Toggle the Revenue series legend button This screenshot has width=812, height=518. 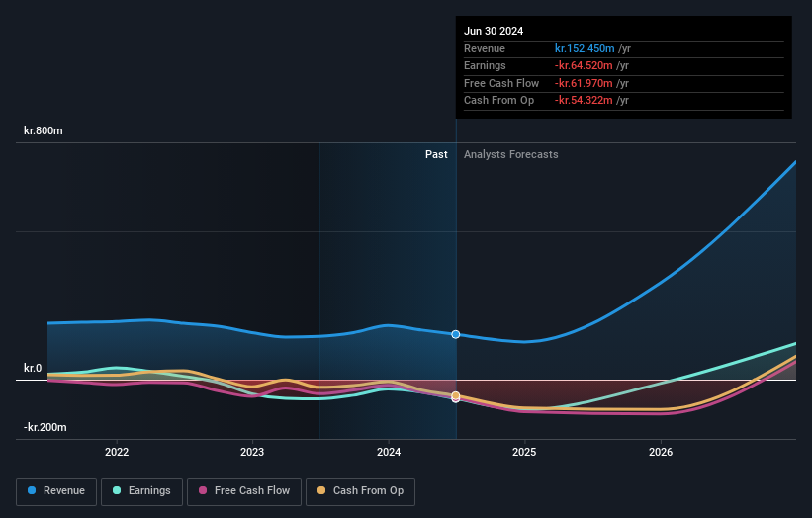[56, 491]
